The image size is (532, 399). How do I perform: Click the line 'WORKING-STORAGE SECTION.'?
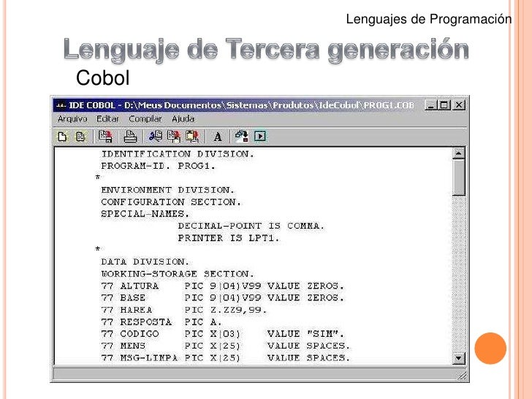click(x=178, y=274)
